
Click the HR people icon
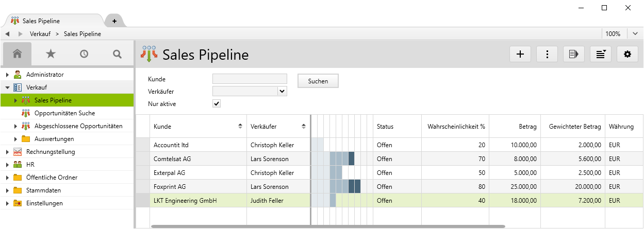[x=18, y=165]
